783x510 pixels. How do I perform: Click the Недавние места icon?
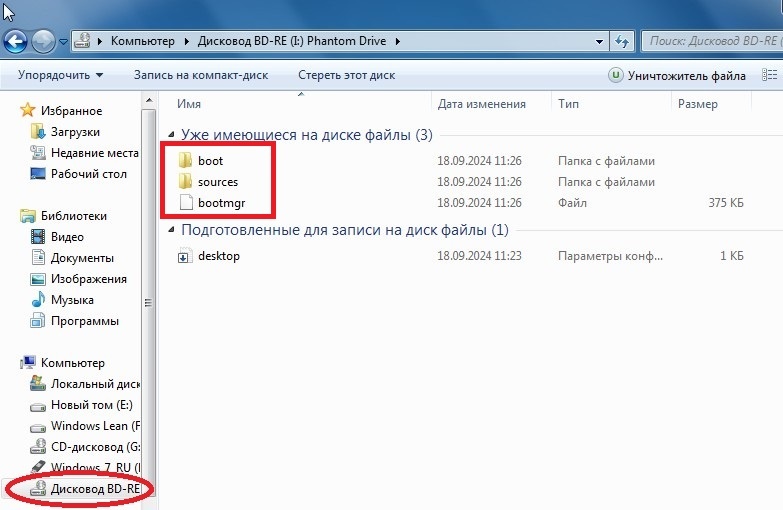pos(38,153)
